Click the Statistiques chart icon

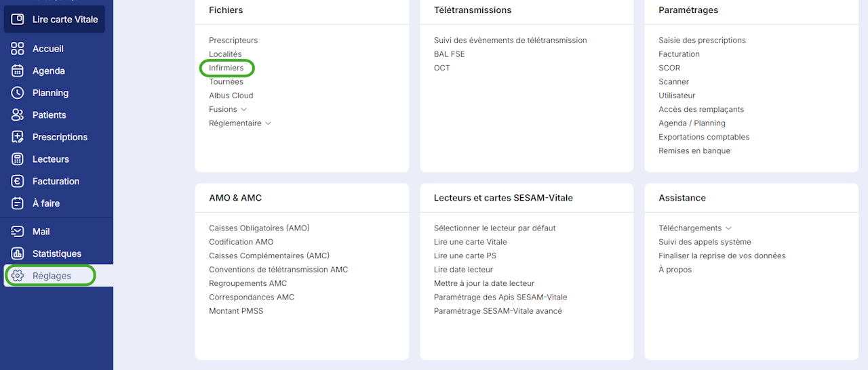[18, 254]
